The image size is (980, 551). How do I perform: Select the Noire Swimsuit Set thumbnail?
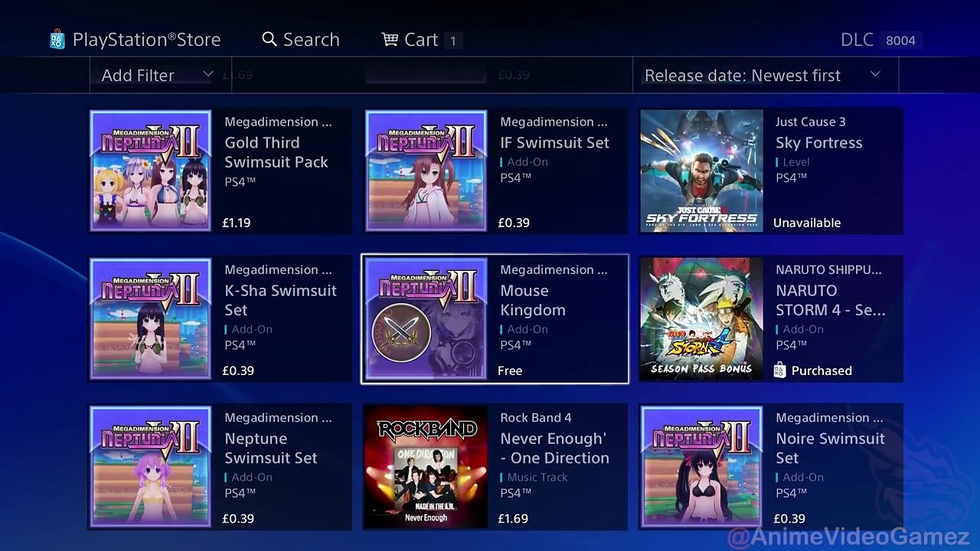click(701, 467)
